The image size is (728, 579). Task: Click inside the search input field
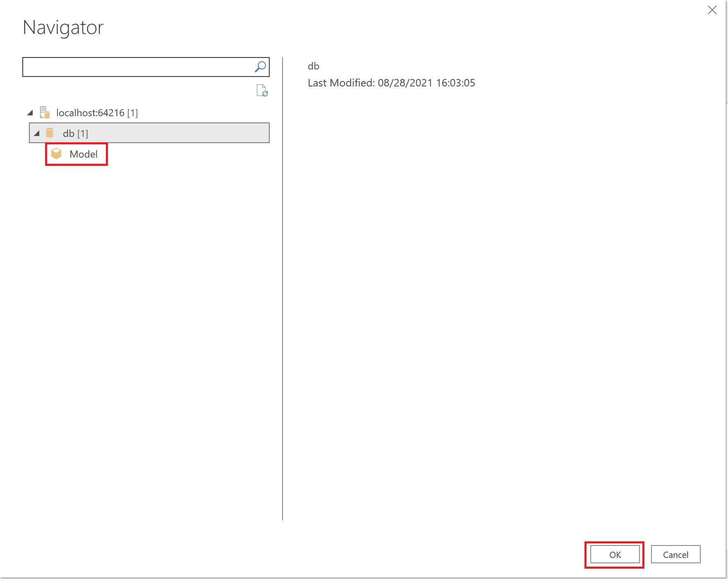124,67
